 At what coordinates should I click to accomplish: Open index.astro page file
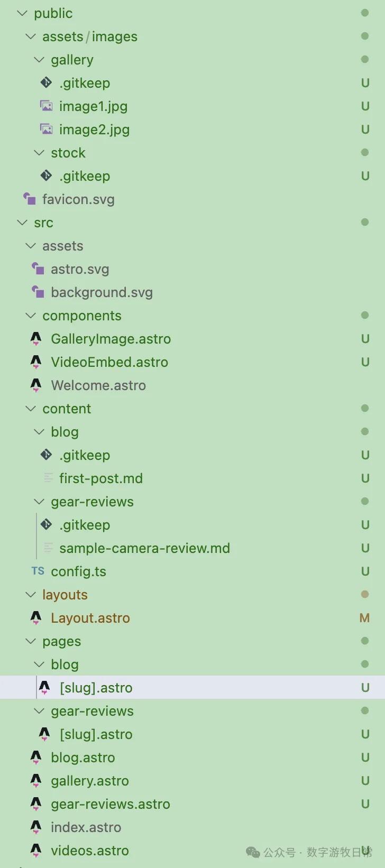(86, 827)
